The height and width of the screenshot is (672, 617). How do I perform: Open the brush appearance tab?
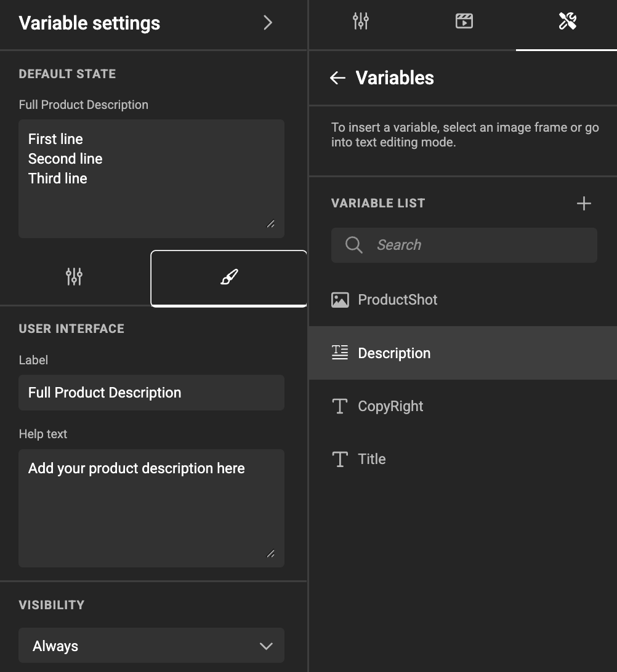[229, 278]
